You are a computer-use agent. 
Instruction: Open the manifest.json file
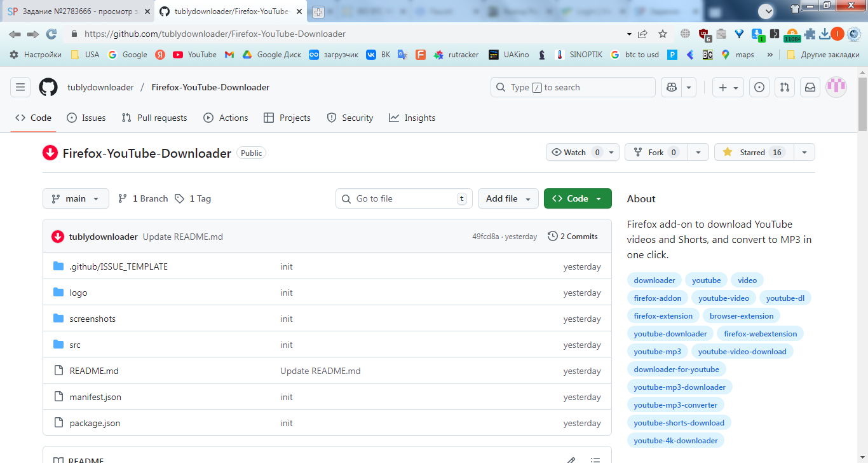[95, 397]
